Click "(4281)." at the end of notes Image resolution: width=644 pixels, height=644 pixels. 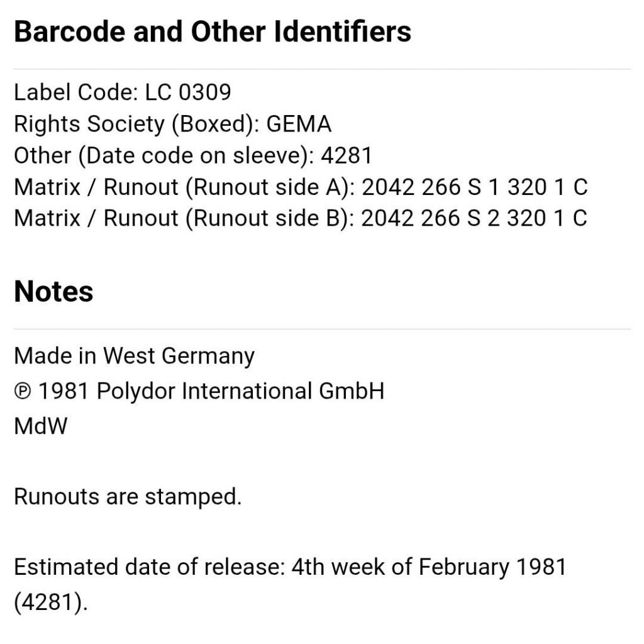click(50, 602)
